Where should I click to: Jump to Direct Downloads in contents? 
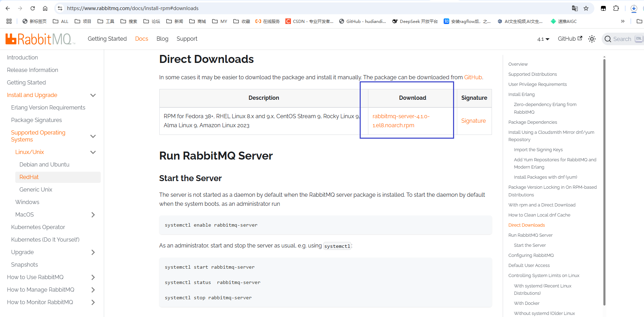coord(527,225)
